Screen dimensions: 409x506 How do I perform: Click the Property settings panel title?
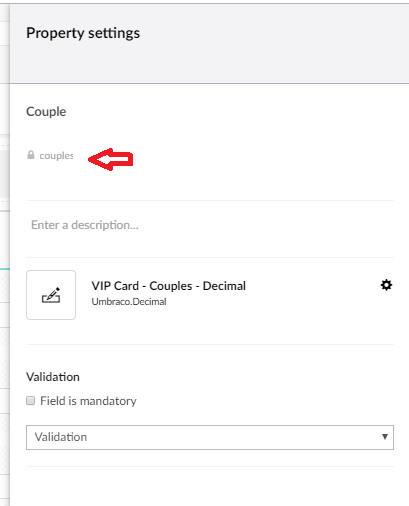(83, 33)
